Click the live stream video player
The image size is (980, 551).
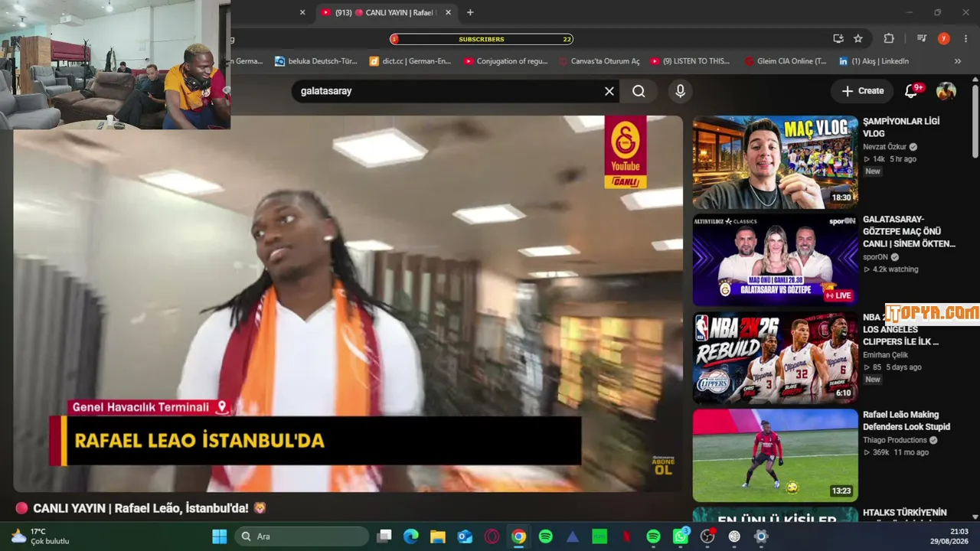click(348, 304)
